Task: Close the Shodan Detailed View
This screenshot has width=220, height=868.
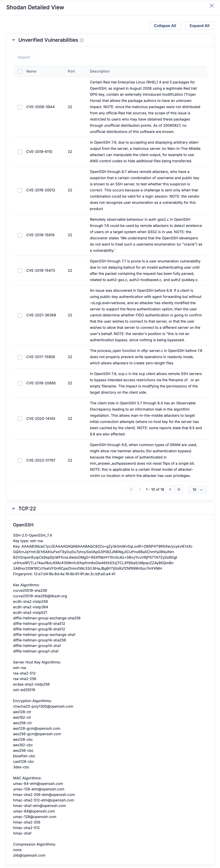Action: coord(212,5)
